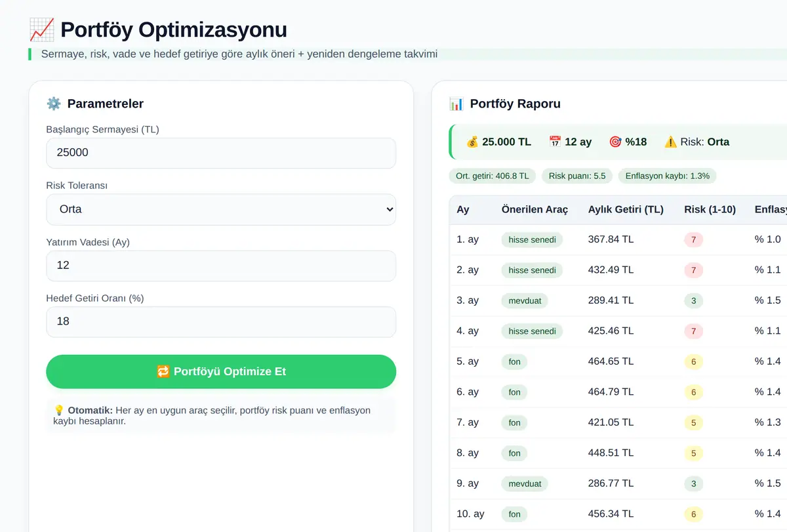Click the Risk puanı: 5.5 chip

pos(577,176)
